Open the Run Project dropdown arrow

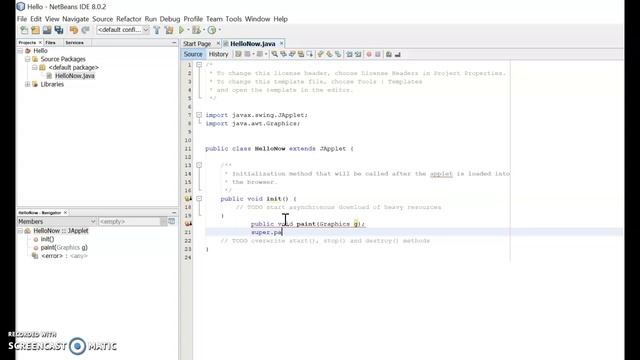click(x=188, y=30)
